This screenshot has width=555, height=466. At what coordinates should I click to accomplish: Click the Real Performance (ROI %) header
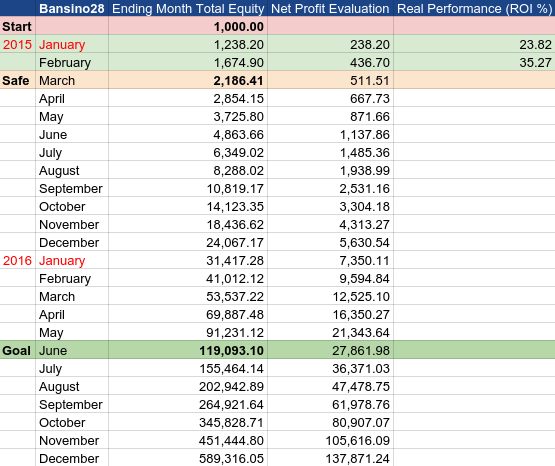tap(474, 8)
